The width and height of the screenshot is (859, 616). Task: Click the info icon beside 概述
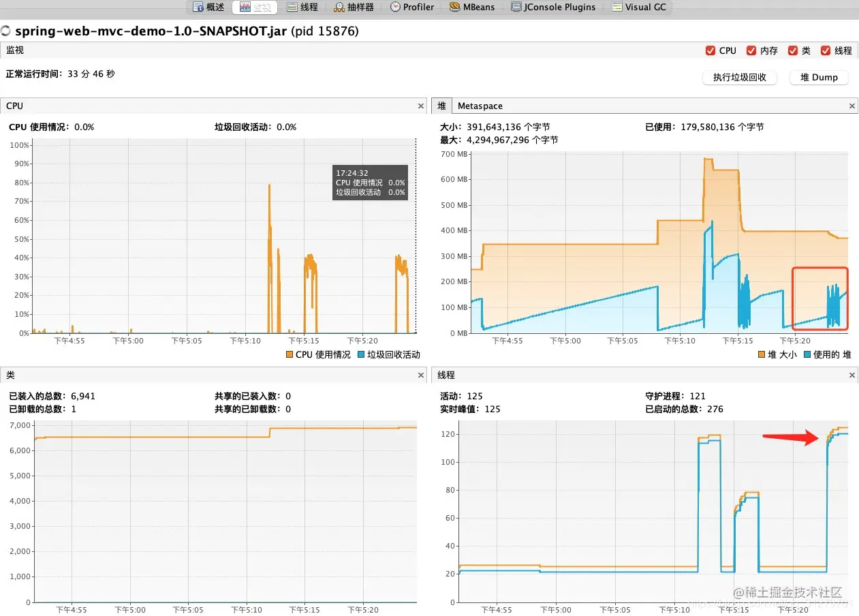point(198,7)
